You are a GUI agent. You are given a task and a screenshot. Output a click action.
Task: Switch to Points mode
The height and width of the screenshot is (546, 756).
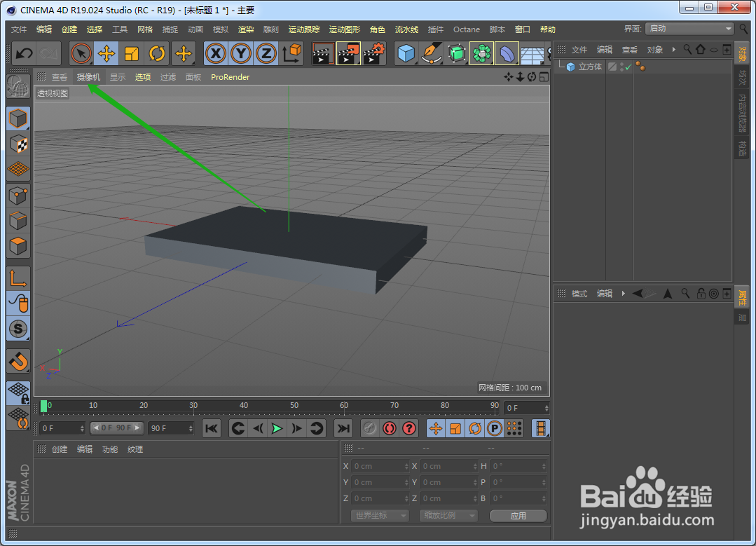18,196
